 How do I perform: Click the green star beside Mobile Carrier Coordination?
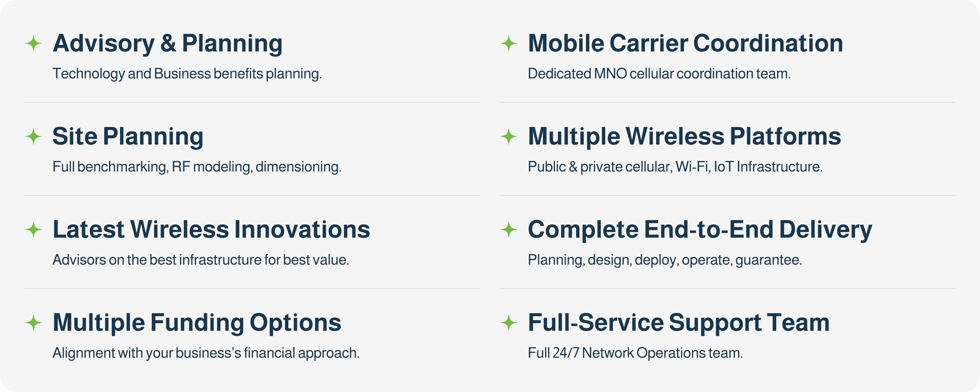pos(509,44)
